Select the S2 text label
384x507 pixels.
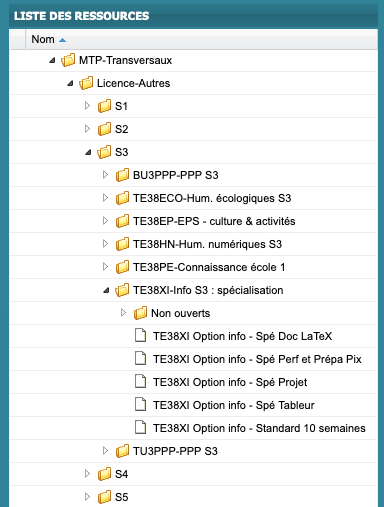pos(122,129)
